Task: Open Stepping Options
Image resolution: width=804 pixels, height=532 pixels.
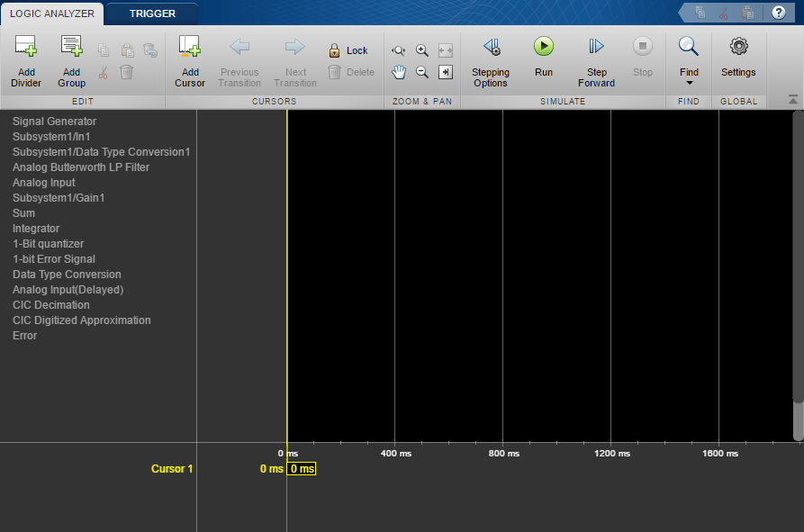Action: tap(491, 61)
